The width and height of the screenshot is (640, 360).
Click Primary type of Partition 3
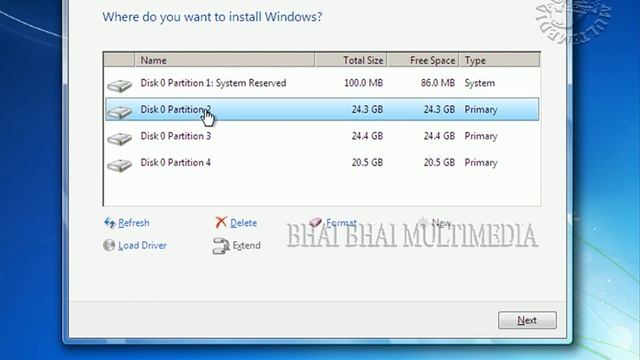[x=481, y=136]
